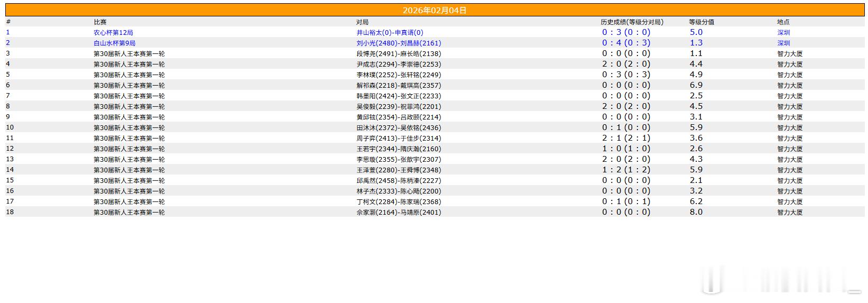Click the 0 : 1 (0 : 0) score for 田沐沐
Screen dimensions: 868x303
tap(626, 127)
